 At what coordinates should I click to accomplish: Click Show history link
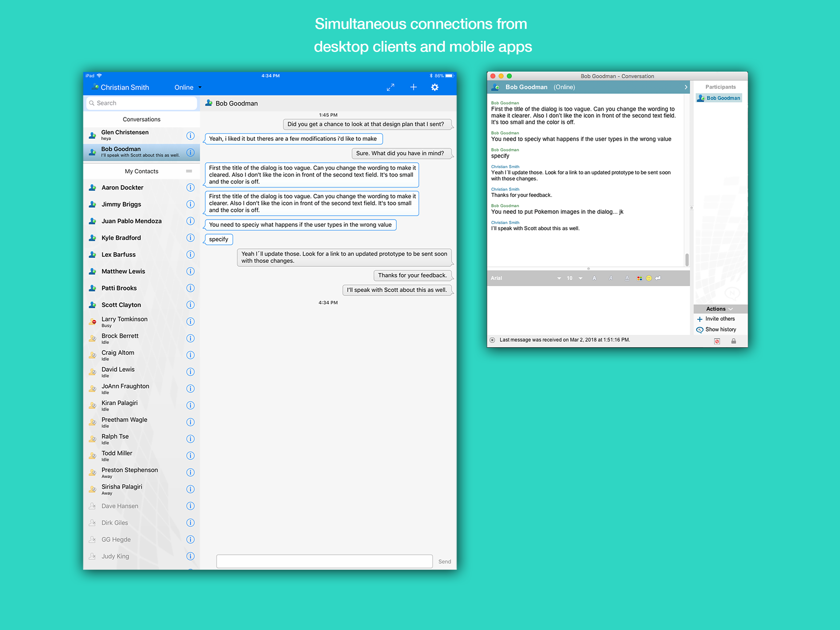pos(720,329)
